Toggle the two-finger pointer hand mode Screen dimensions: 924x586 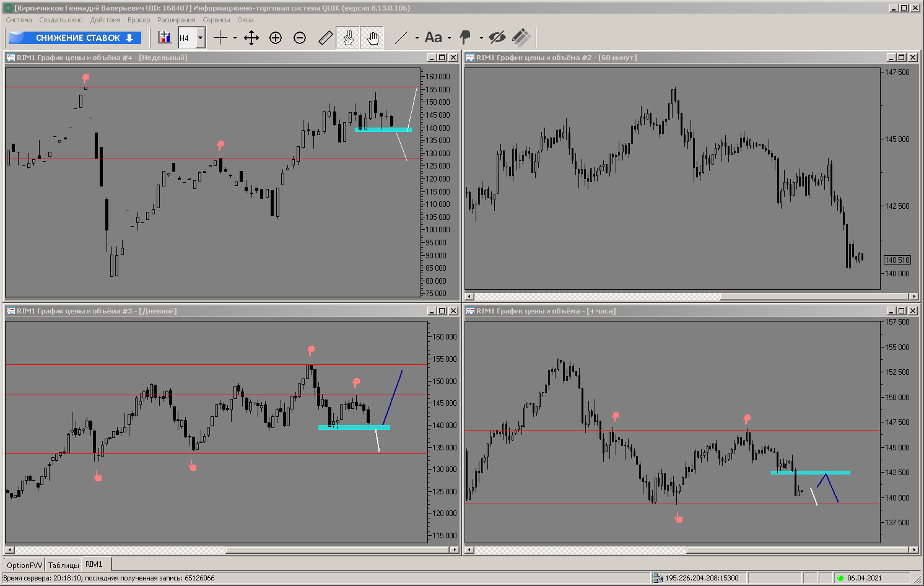click(x=348, y=38)
